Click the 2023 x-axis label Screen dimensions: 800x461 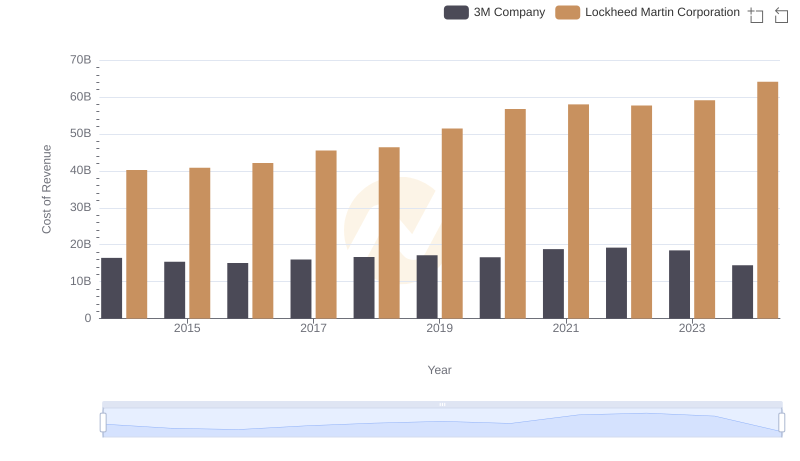tap(692, 328)
